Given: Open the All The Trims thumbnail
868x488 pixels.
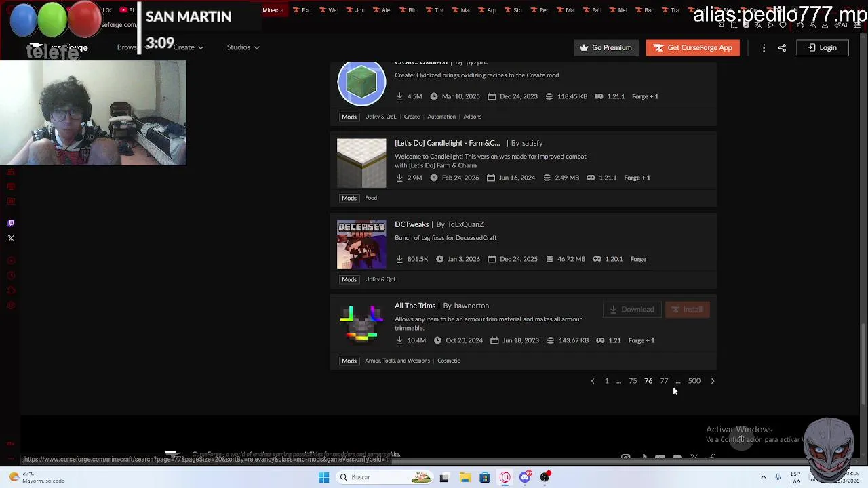Looking at the screenshot, I should (361, 325).
